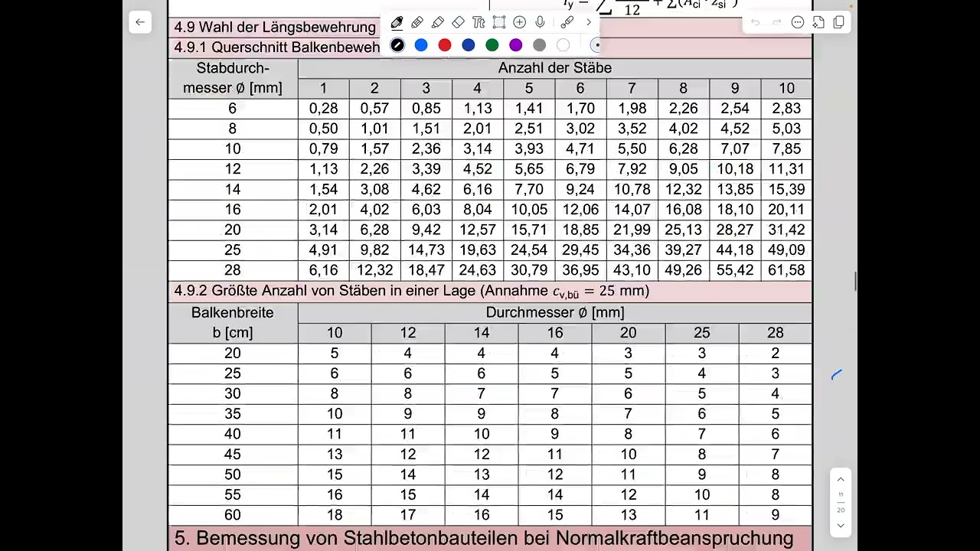Undo the last action
The image size is (980, 551).
pyautogui.click(x=756, y=22)
